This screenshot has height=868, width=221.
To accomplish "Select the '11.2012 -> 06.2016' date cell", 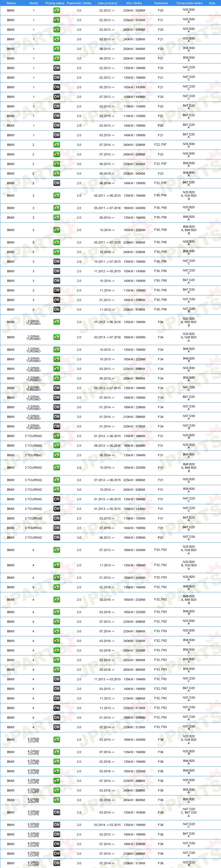I will pos(107,322).
